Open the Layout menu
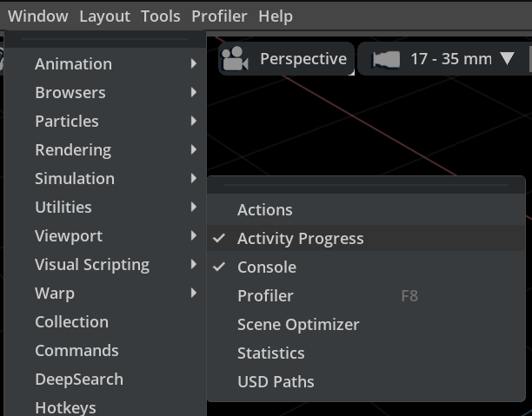The height and width of the screenshot is (416, 532). [x=104, y=17]
